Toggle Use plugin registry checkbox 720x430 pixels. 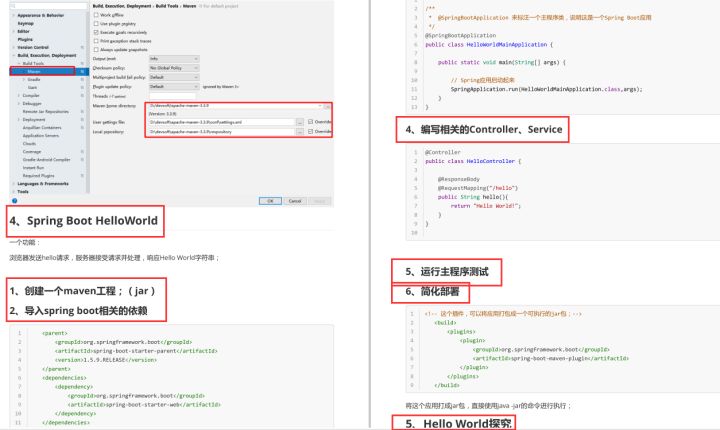[x=96, y=24]
